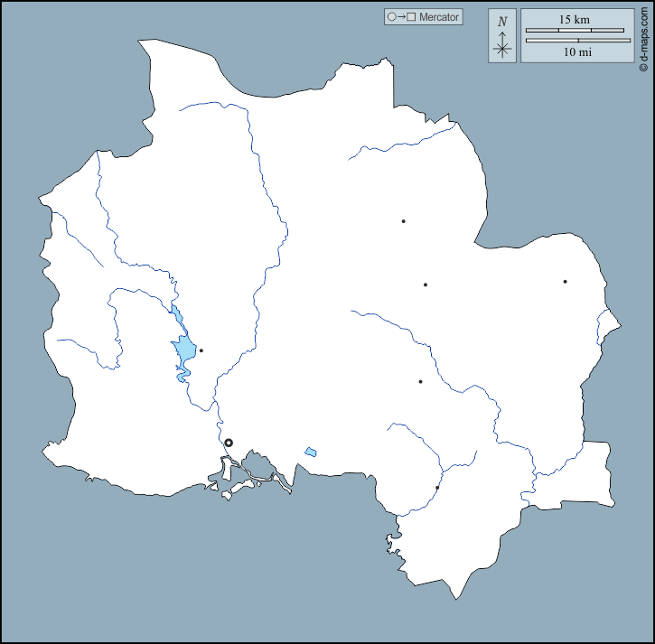The image size is (655, 644).
Task: Click the southernmost black city dot
Action: coord(437,489)
